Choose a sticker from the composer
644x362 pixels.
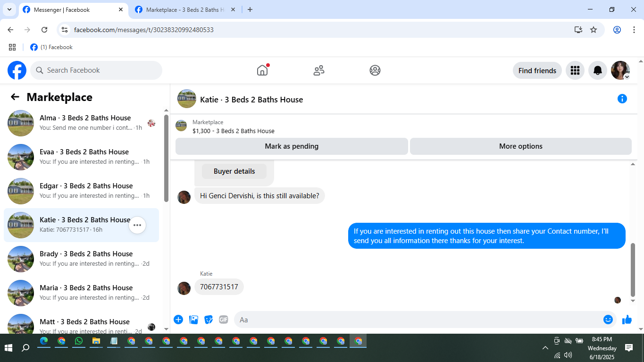[209, 320]
